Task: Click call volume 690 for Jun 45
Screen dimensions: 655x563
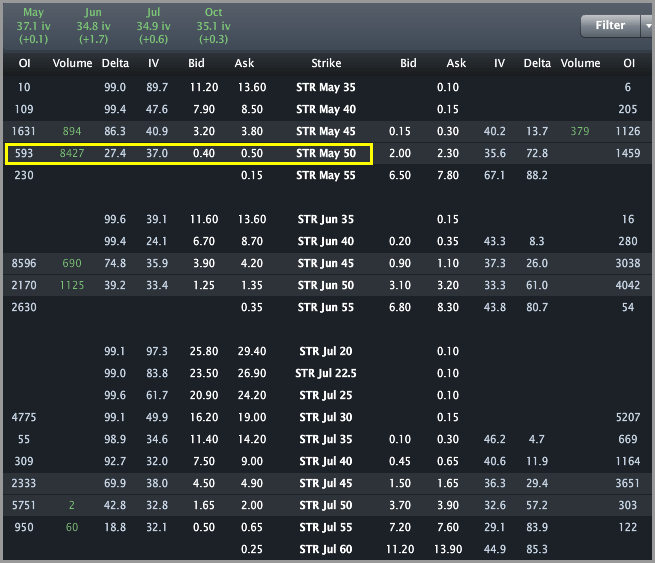Action: 72,263
